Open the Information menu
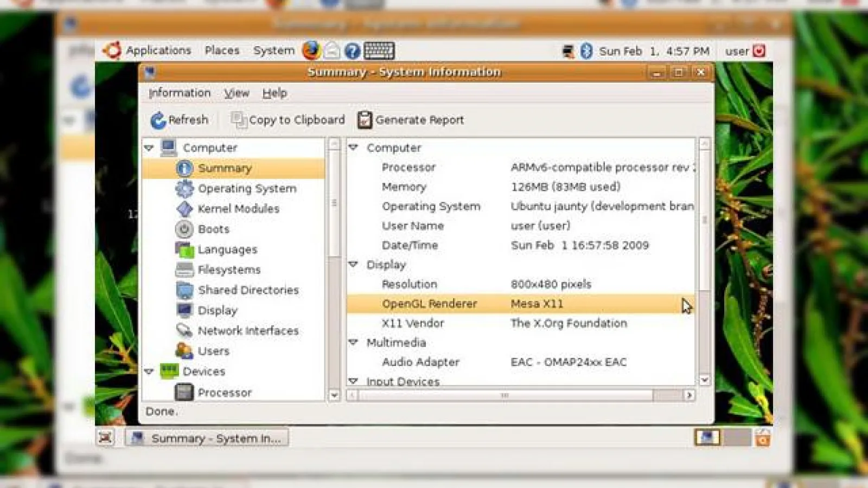 180,93
